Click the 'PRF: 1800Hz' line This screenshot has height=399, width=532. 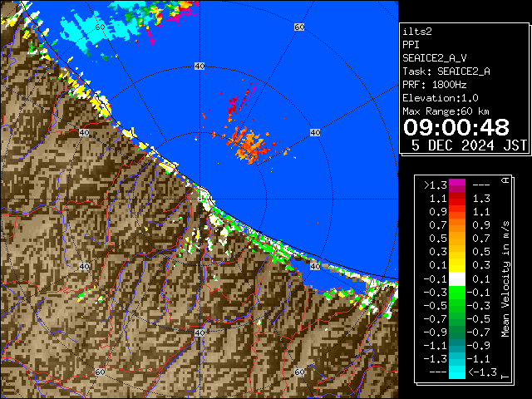pyautogui.click(x=435, y=85)
